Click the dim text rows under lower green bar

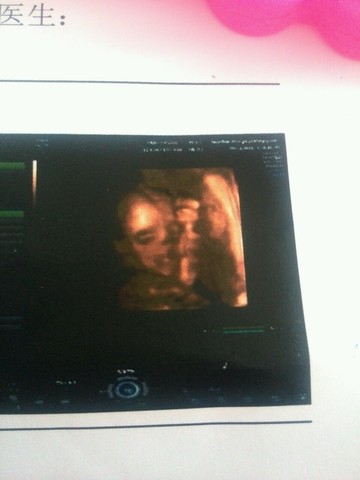12,233
